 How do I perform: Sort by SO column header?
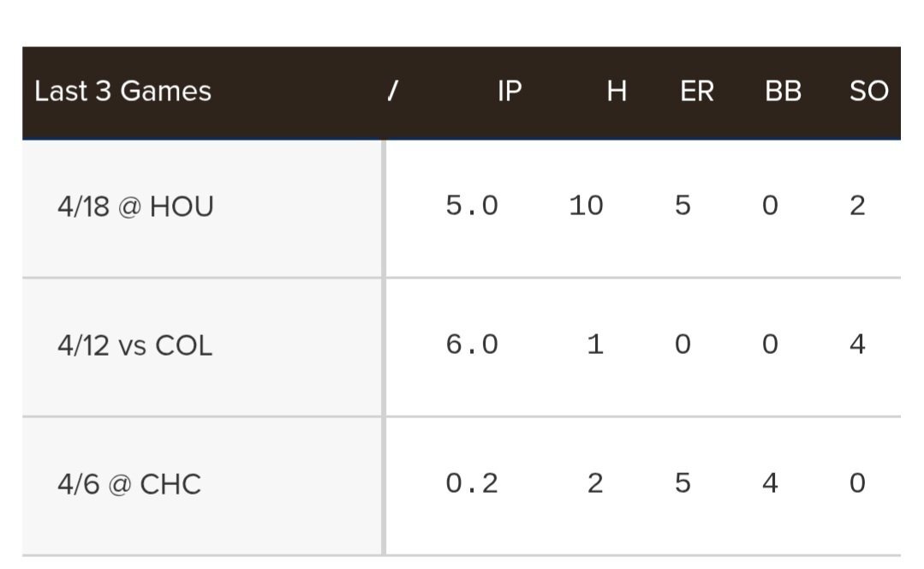(x=869, y=92)
